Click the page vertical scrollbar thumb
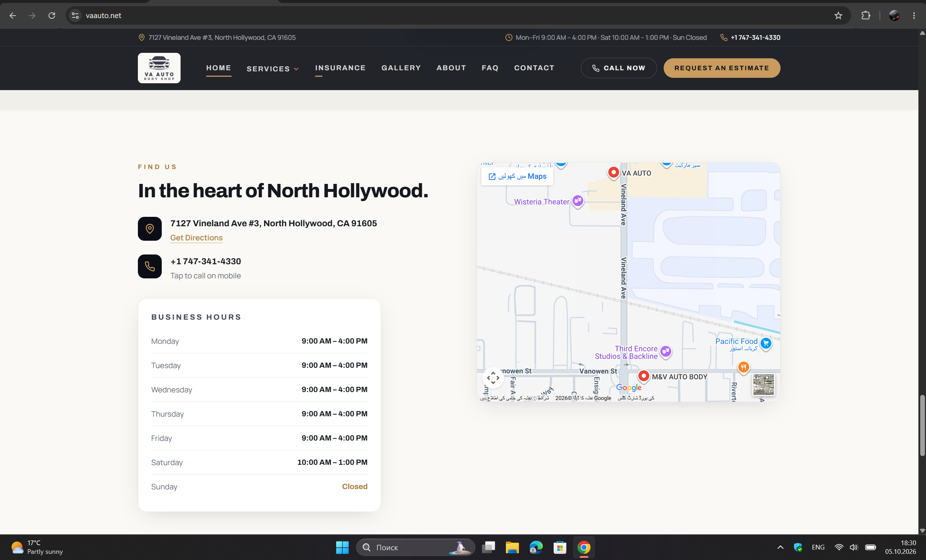The width and height of the screenshot is (926, 560). pos(922,425)
